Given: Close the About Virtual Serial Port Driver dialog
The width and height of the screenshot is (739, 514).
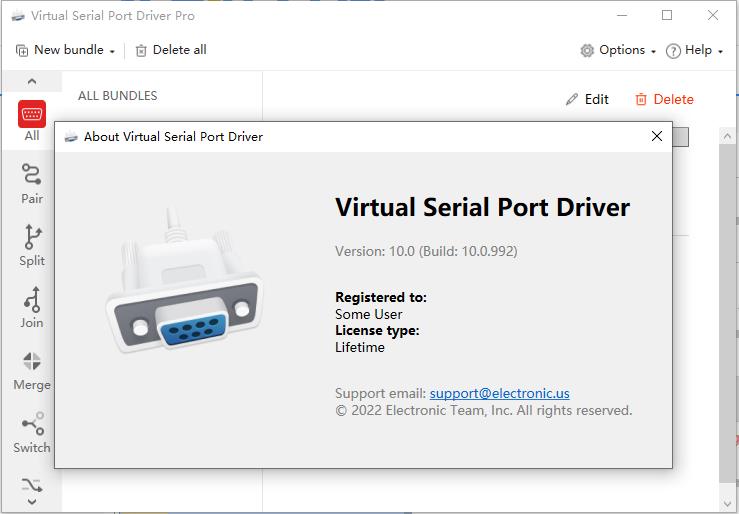Looking at the screenshot, I should (x=657, y=136).
